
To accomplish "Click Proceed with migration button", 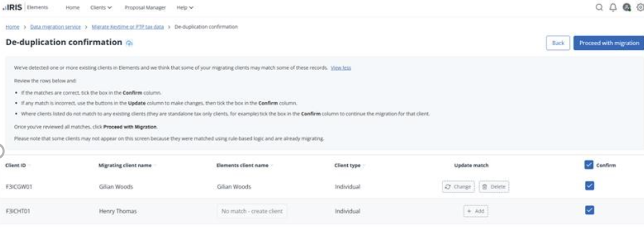I will point(609,43).
